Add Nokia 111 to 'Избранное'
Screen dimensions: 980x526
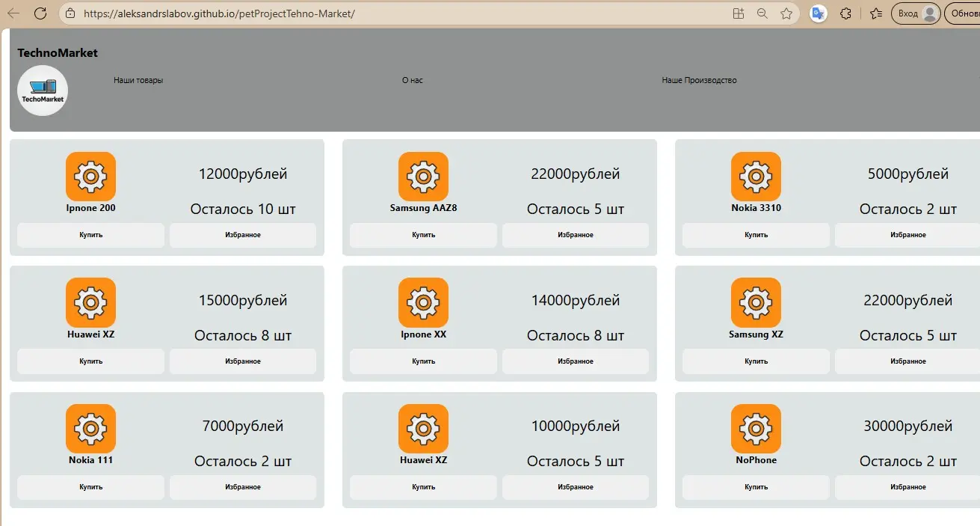[x=243, y=487]
